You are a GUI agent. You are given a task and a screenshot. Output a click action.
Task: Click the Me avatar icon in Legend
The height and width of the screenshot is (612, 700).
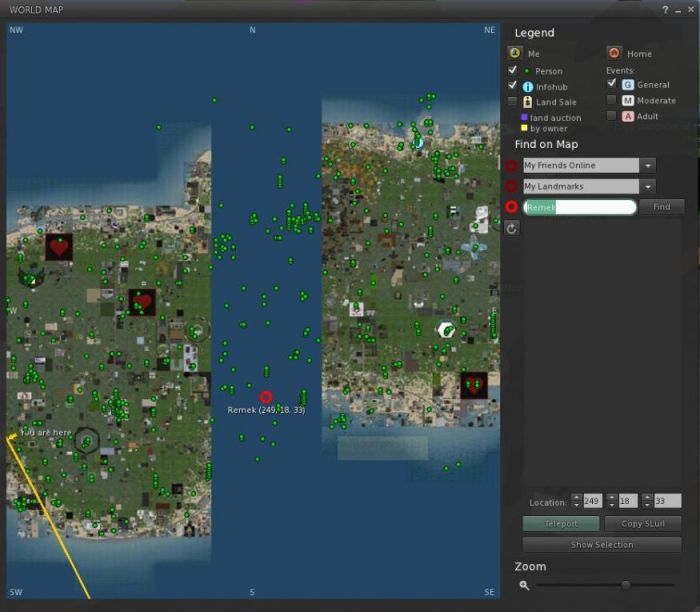(515, 53)
